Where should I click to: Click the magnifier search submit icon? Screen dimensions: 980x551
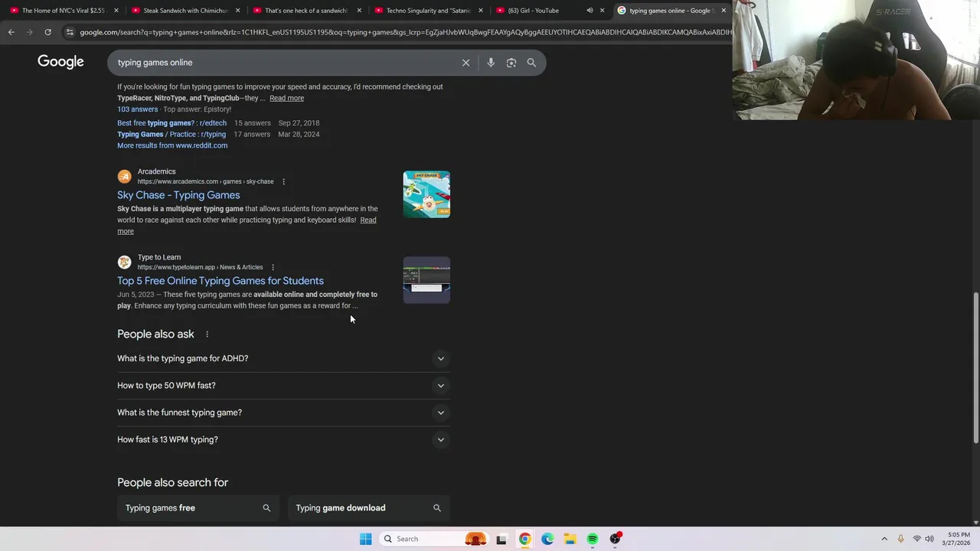[531, 63]
